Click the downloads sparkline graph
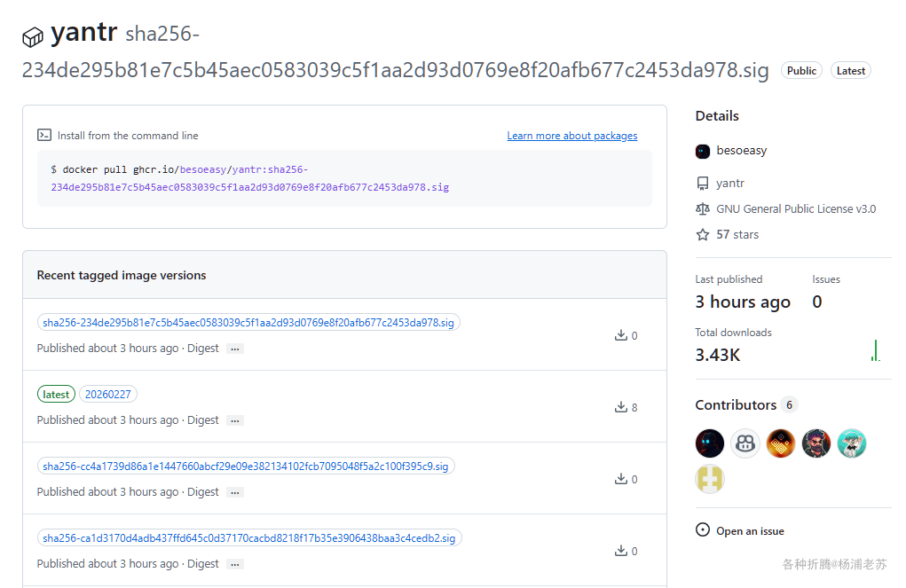 coord(876,351)
